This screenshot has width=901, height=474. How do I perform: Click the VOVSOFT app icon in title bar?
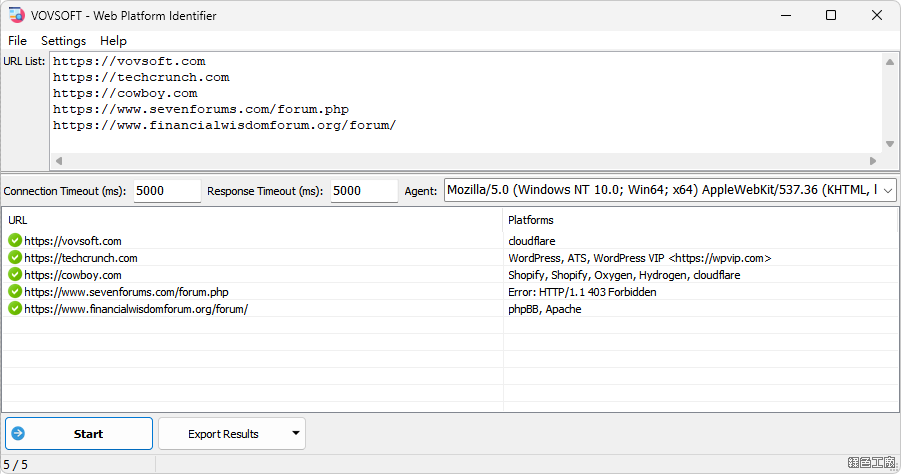[17, 15]
